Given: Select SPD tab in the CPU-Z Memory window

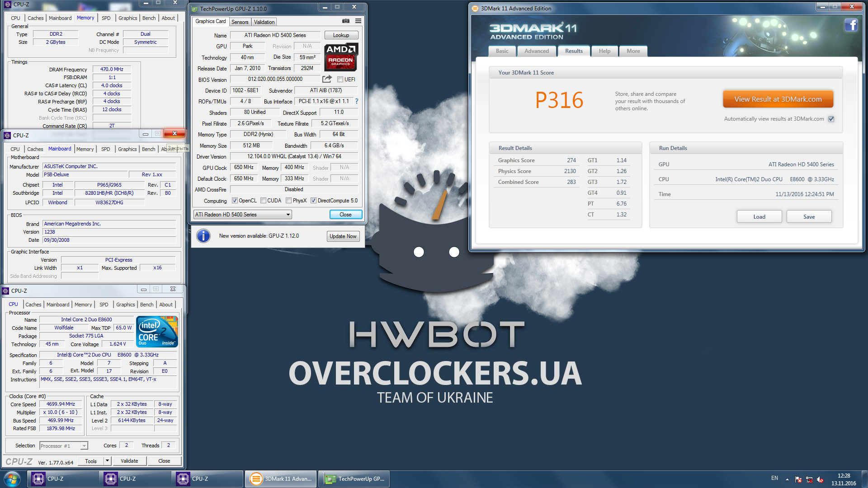Looking at the screenshot, I should [x=106, y=18].
